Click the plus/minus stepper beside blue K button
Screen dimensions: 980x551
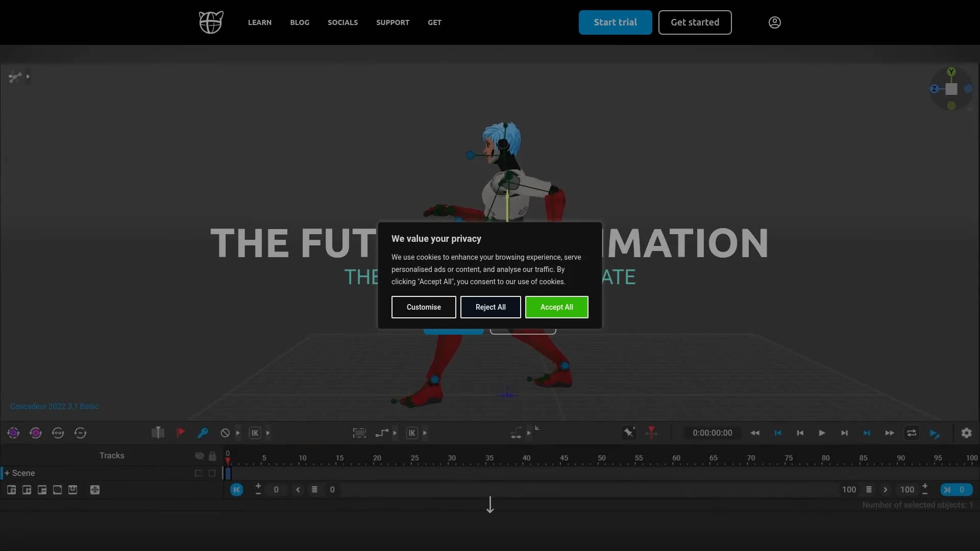pyautogui.click(x=258, y=489)
